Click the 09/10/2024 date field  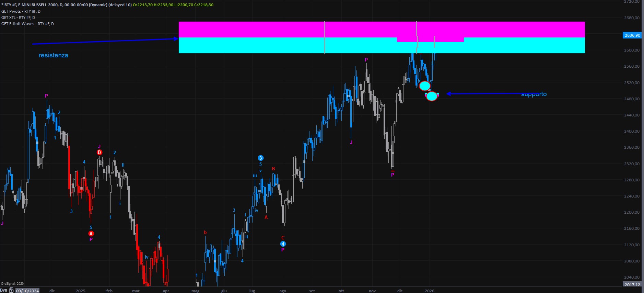pos(27,291)
